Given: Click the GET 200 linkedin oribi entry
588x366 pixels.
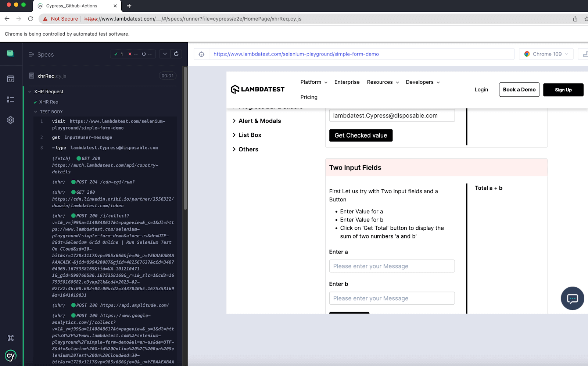Looking at the screenshot, I should pos(105,199).
